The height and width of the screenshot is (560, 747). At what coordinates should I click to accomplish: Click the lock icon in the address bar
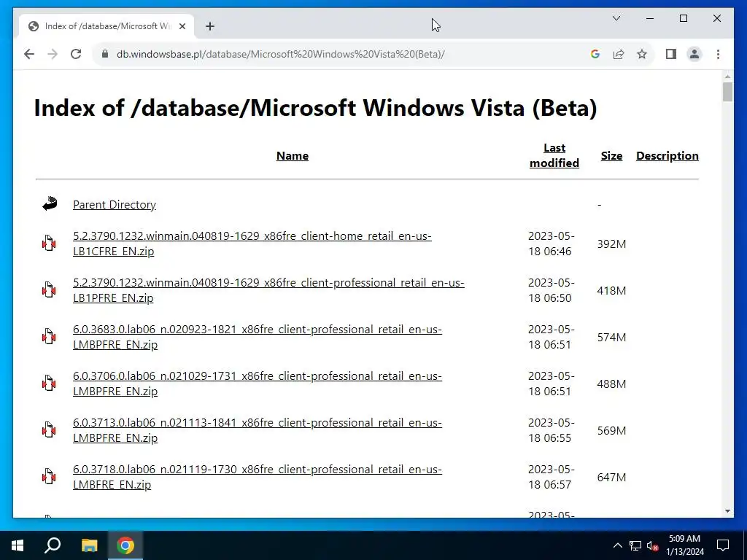click(x=105, y=54)
